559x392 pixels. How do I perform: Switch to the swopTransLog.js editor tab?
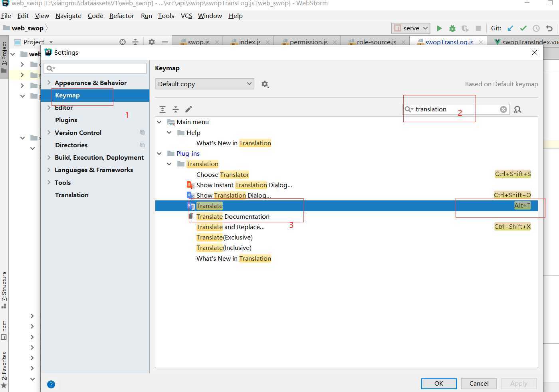pyautogui.click(x=449, y=42)
